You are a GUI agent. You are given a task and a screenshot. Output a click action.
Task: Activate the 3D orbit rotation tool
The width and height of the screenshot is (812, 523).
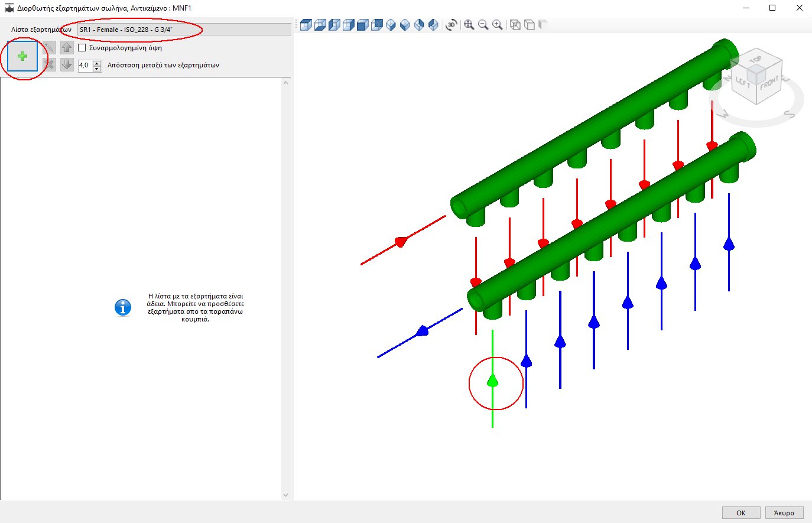450,25
